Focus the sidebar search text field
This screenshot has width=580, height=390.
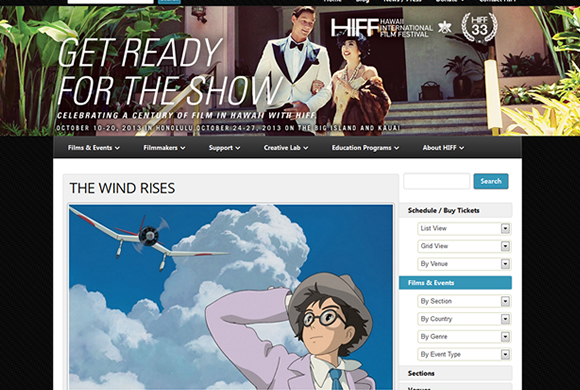coord(436,181)
